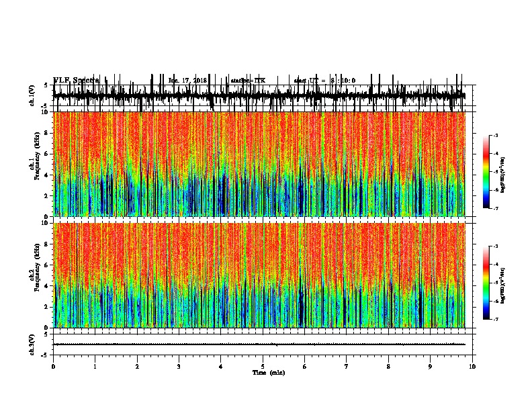Viewport: 532px width, 411px height.
Task: Click time axis tick label 10
Action: 472,367
